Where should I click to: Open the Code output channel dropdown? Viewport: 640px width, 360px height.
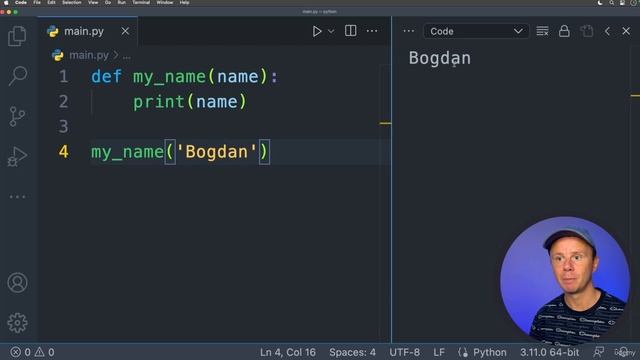click(476, 31)
